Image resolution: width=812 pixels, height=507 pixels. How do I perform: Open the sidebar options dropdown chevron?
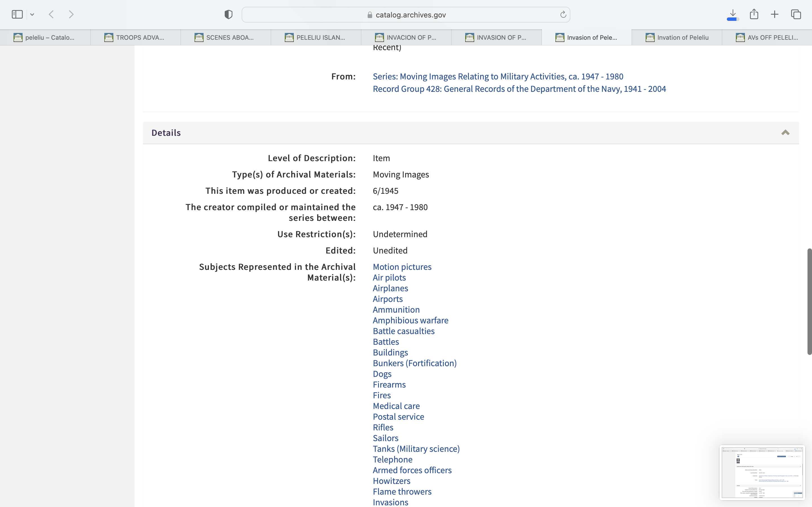click(32, 14)
